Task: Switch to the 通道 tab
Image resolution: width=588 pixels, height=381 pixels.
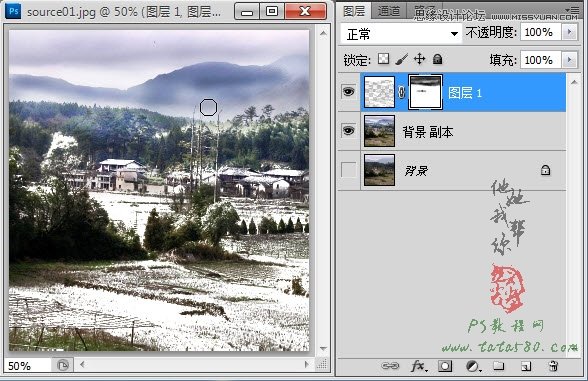Action: (388, 11)
